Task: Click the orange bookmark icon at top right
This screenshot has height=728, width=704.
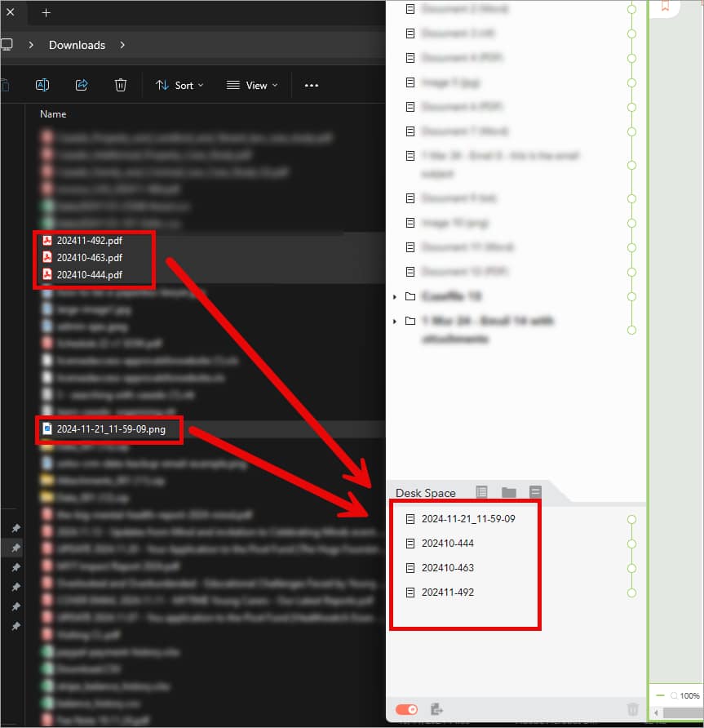Action: click(x=665, y=6)
